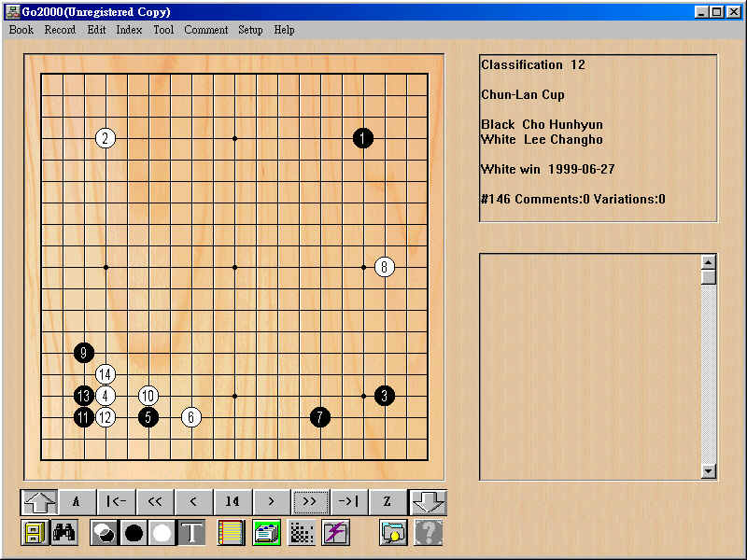Open the Comment menu
Image resolution: width=747 pixels, height=560 pixels.
(205, 30)
